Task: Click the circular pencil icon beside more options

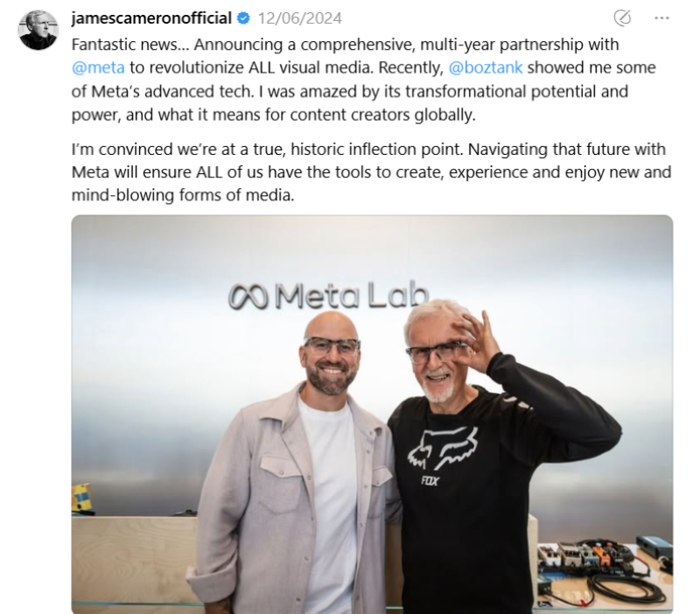Action: (622, 18)
